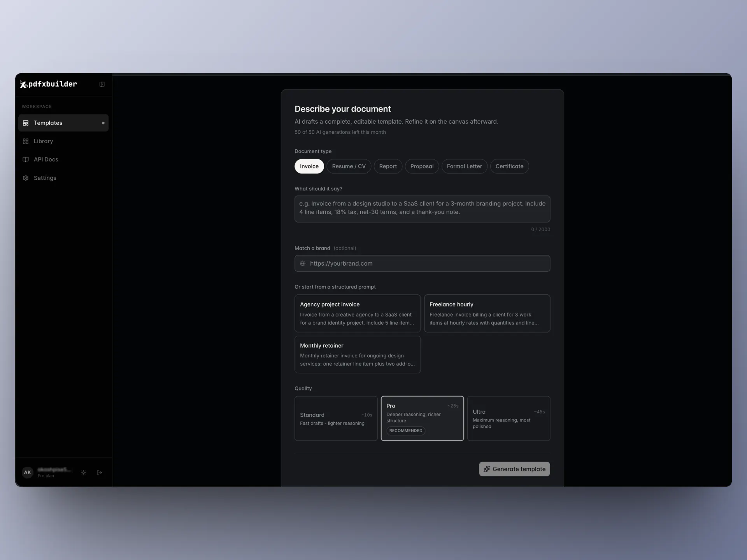Click the brand URL input field

pyautogui.click(x=422, y=264)
